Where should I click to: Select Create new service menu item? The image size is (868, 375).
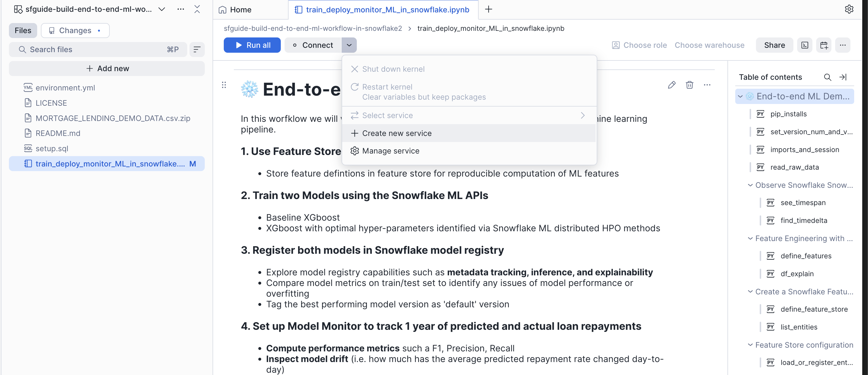pos(397,133)
